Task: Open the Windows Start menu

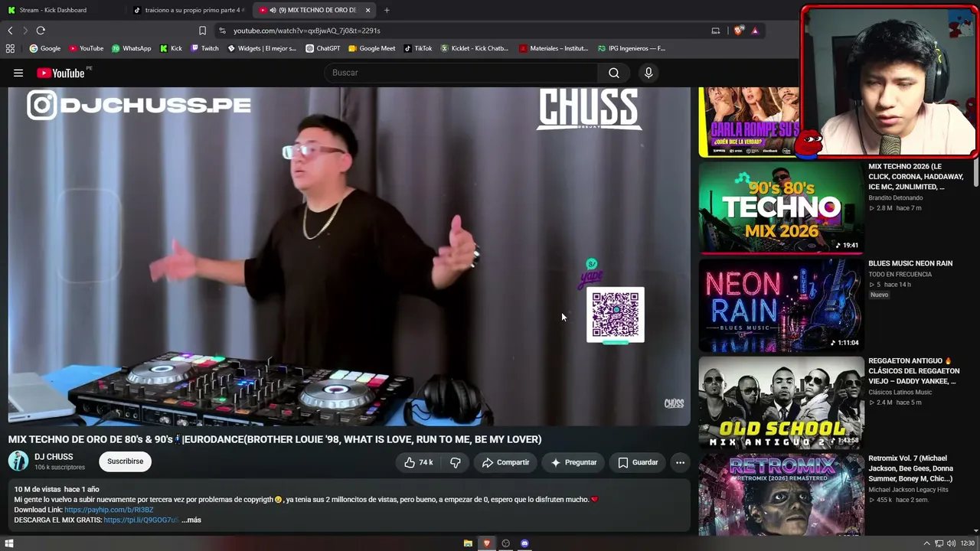Action: (9, 543)
